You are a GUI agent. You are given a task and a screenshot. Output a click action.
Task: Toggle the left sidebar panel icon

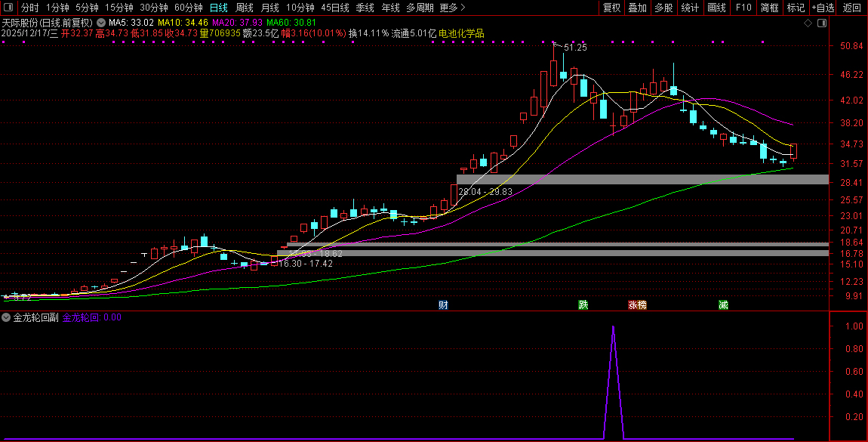[10, 8]
